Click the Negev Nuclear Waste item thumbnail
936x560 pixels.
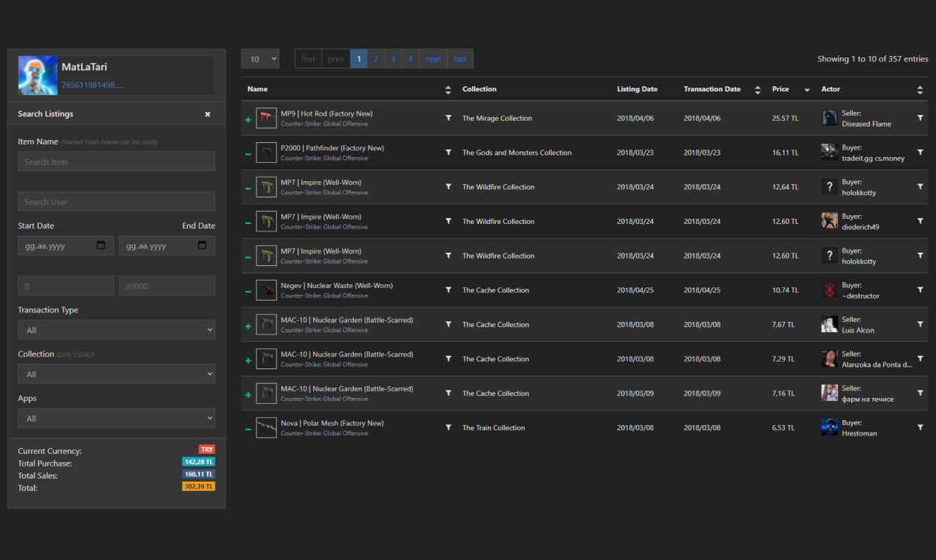coord(266,290)
